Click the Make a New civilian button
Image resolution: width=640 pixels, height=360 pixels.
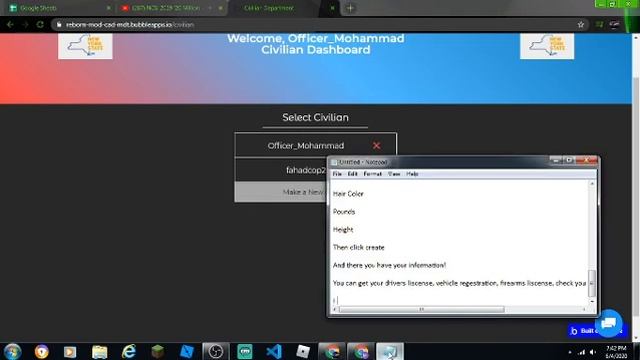coord(281,192)
